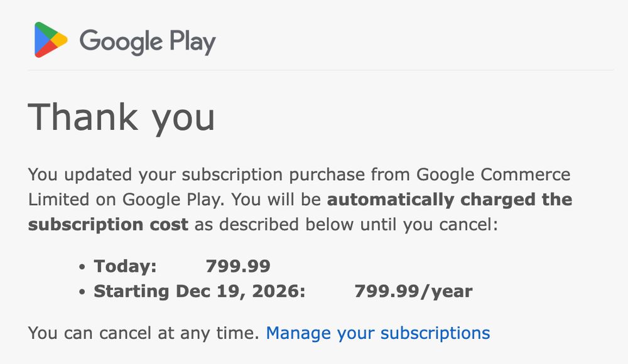Click the 799.99 amount charged today

238,266
